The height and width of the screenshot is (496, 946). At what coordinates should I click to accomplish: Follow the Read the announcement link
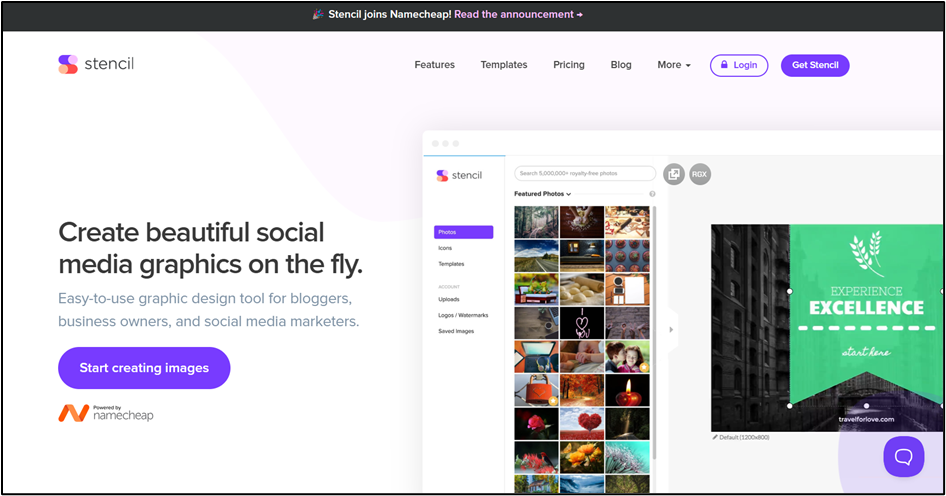tap(518, 15)
